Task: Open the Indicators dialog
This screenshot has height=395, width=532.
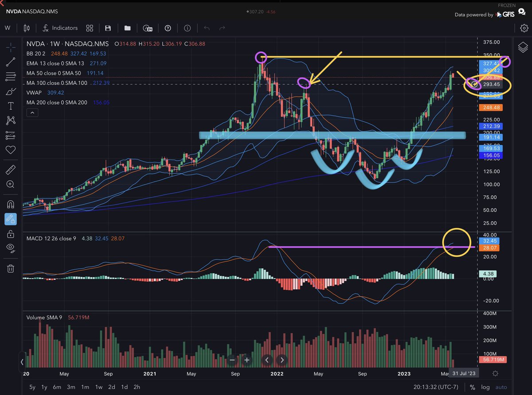Action: [60, 28]
